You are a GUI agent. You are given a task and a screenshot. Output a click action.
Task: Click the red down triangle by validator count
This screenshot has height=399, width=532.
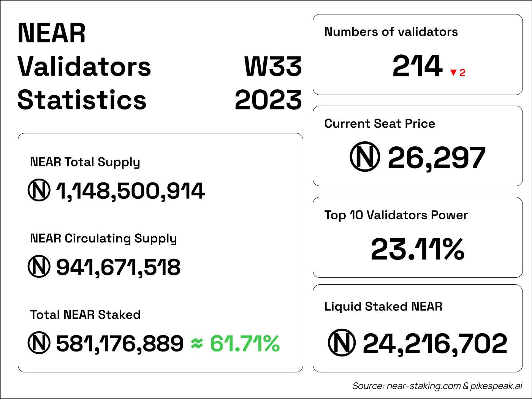453,73
